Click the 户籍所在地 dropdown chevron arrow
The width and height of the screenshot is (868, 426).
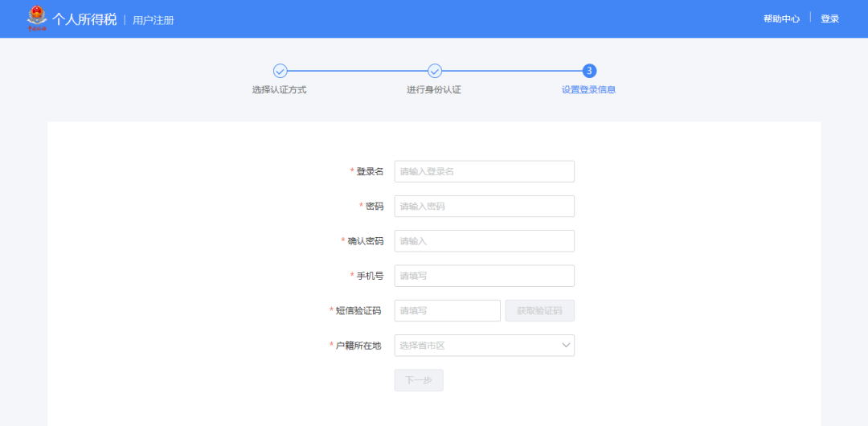tap(565, 346)
